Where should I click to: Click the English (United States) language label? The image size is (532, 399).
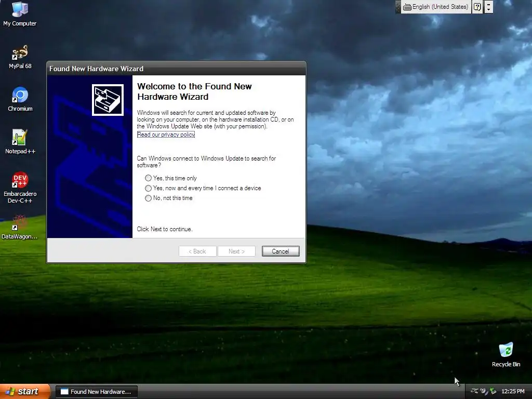tap(440, 7)
